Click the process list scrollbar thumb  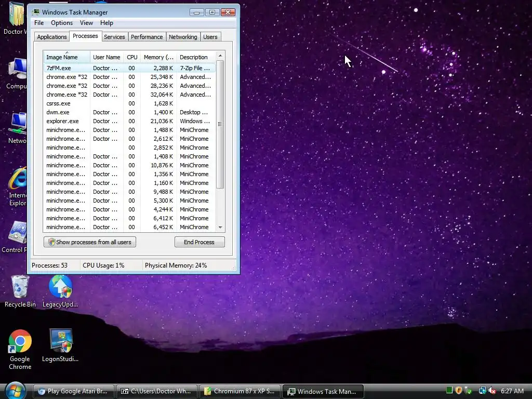click(220, 124)
